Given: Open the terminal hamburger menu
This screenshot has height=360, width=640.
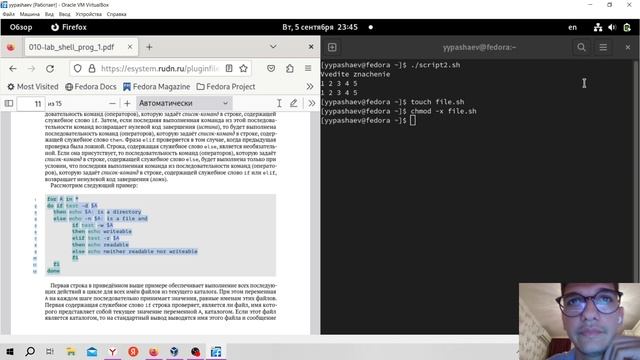Looking at the screenshot, I should 603,47.
